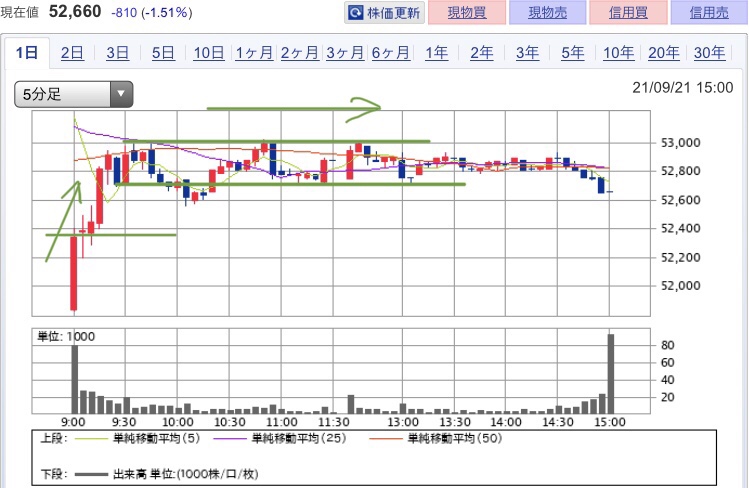The height and width of the screenshot is (488, 749).
Task: Switch to the 2日 chart period
Action: pos(72,53)
